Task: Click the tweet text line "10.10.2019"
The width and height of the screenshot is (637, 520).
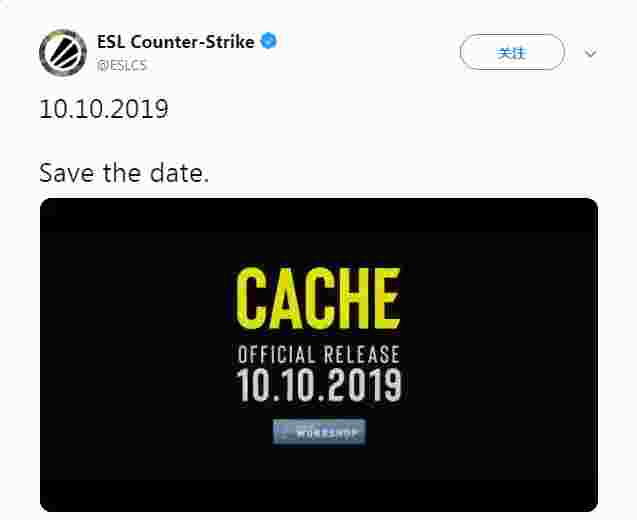Action: (x=103, y=109)
